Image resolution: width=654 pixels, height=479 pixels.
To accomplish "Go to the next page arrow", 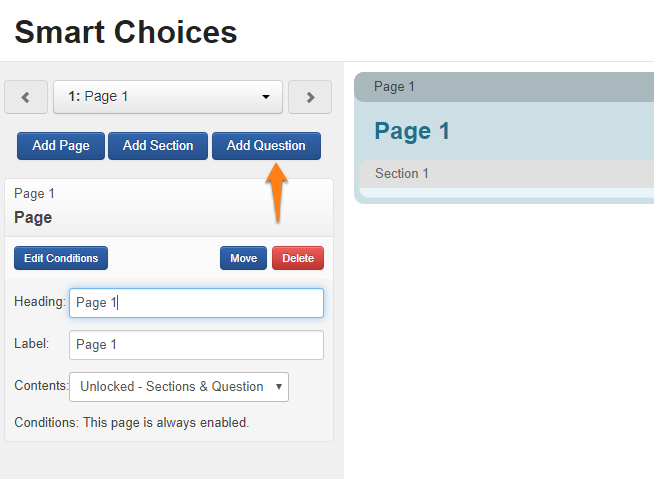I will coord(310,97).
